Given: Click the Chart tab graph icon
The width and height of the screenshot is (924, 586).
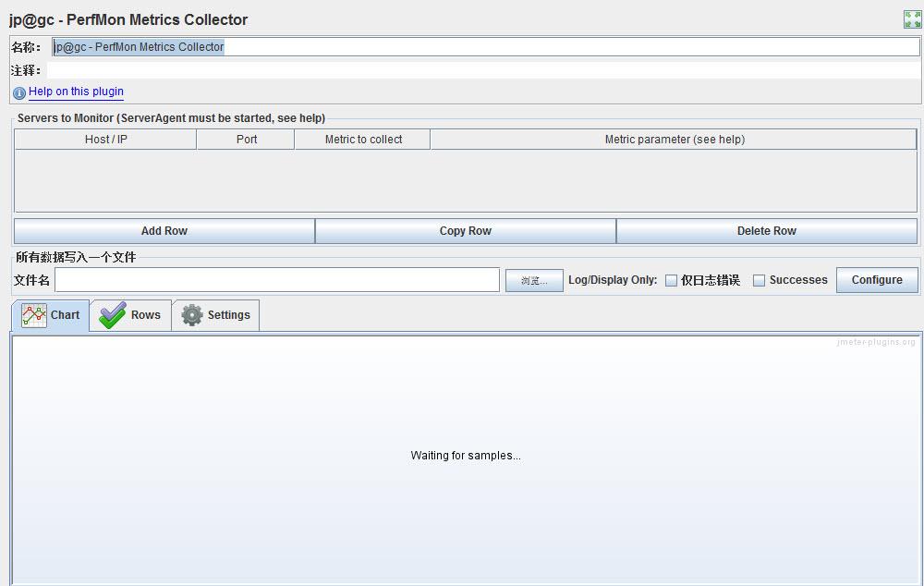Looking at the screenshot, I should coord(34,315).
